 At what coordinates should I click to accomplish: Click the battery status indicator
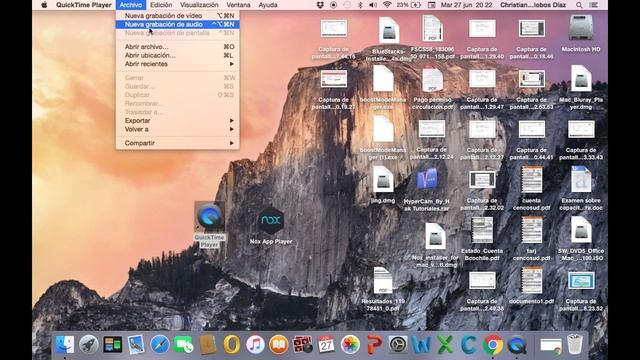tap(409, 5)
